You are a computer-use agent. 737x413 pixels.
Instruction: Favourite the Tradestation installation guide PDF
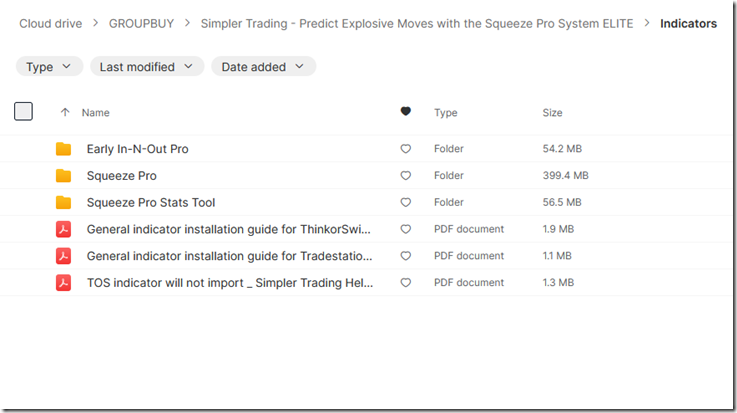406,256
